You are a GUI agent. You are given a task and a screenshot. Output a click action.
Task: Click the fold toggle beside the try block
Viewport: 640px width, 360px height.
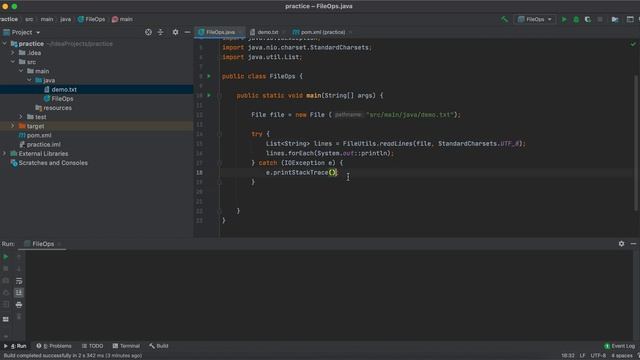[x=219, y=134]
